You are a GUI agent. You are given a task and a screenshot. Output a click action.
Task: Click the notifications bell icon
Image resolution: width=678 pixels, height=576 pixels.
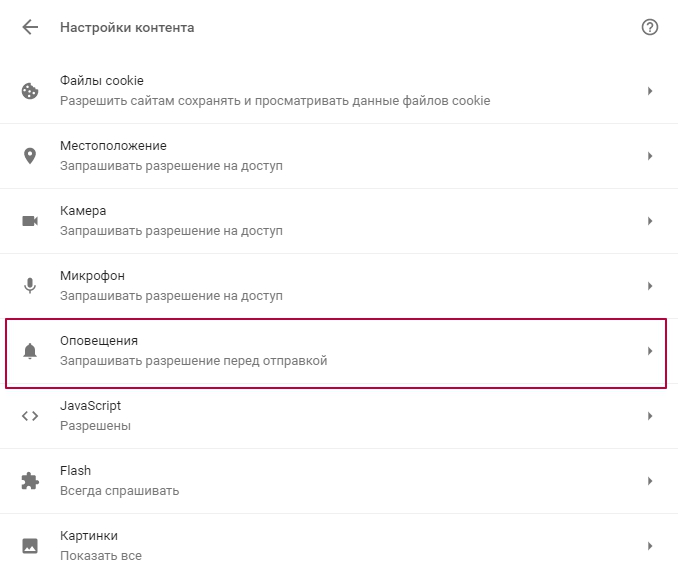coord(30,351)
